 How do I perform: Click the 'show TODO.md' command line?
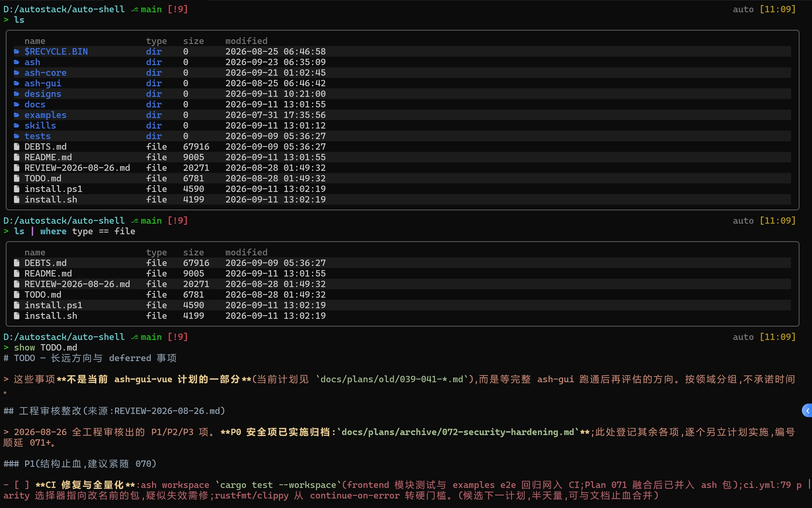[46, 348]
